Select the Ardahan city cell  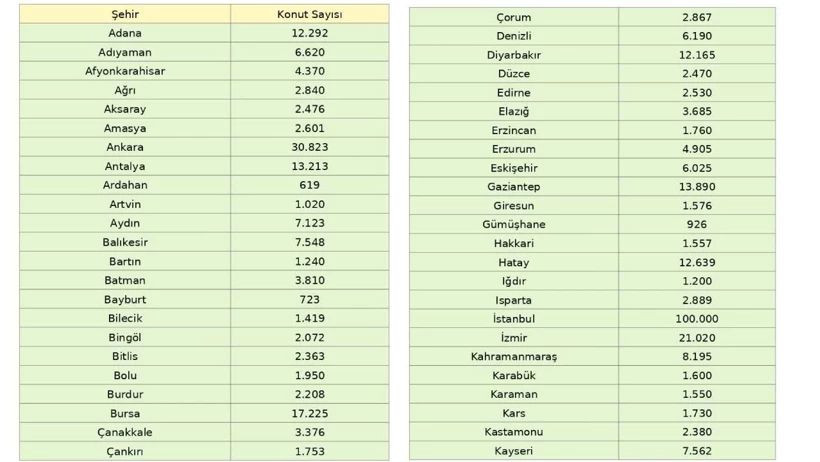(125, 185)
